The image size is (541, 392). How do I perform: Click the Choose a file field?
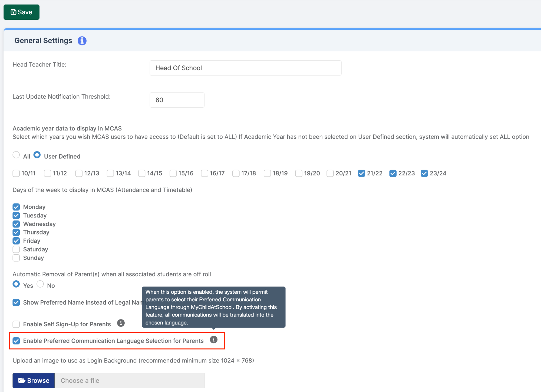tap(130, 381)
